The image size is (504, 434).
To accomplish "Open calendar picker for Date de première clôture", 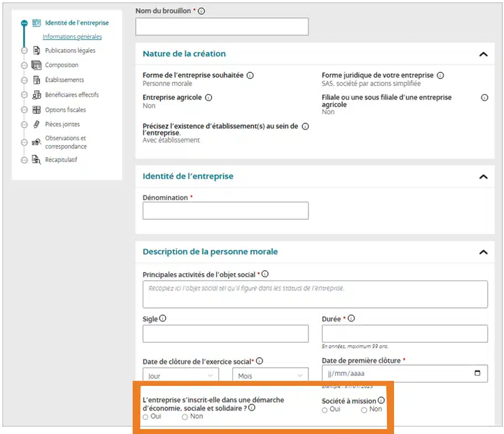I will coord(478,373).
